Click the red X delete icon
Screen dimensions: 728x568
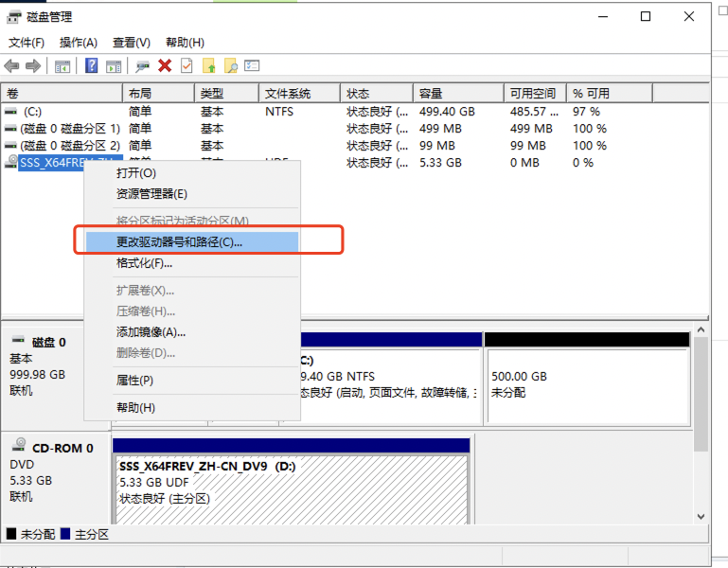point(165,65)
